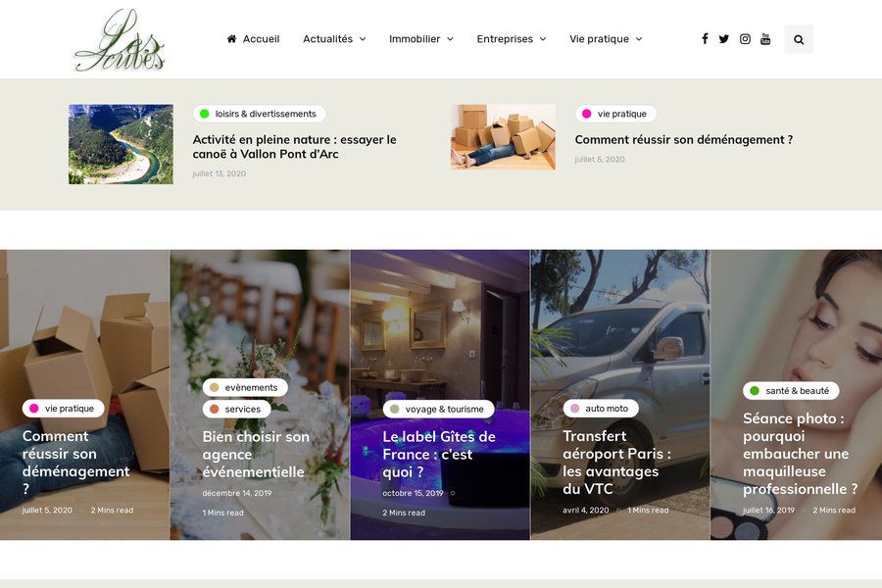Screen dimensions: 882x588
Task: Click the search magnifier icon
Action: [799, 39]
